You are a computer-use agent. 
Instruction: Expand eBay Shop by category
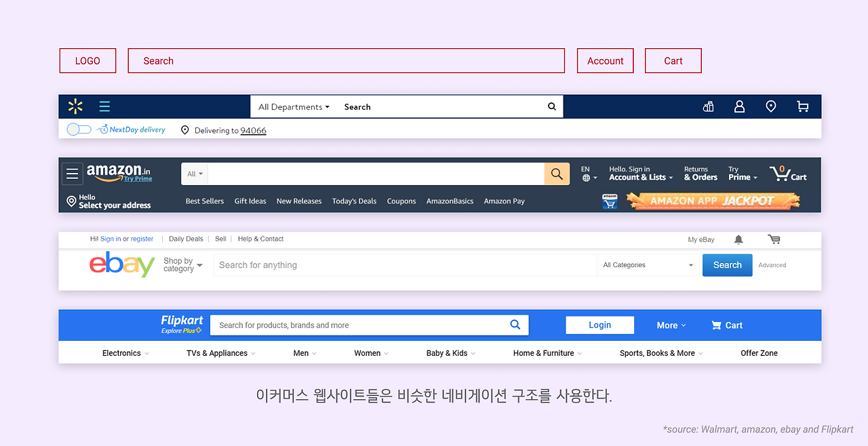(182, 265)
